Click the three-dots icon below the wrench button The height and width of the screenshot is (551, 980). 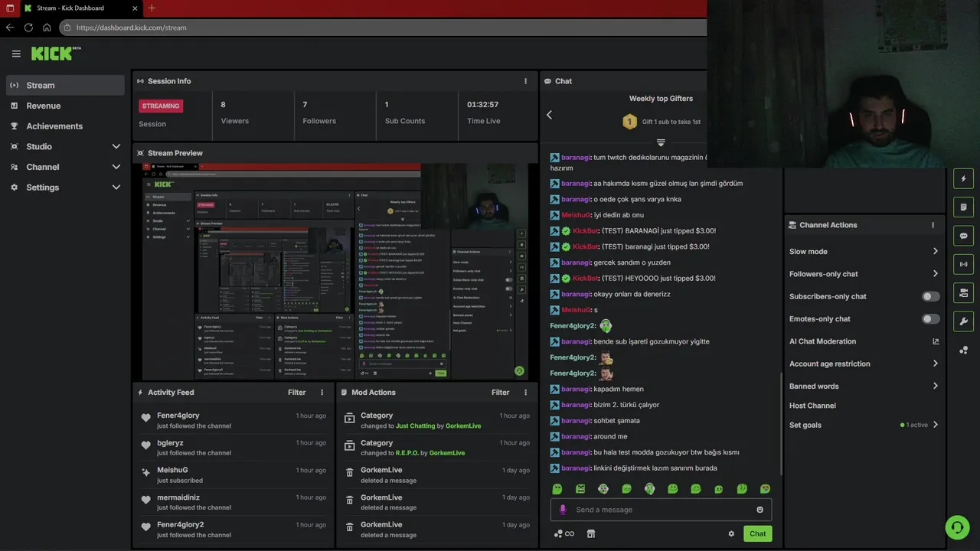click(963, 350)
